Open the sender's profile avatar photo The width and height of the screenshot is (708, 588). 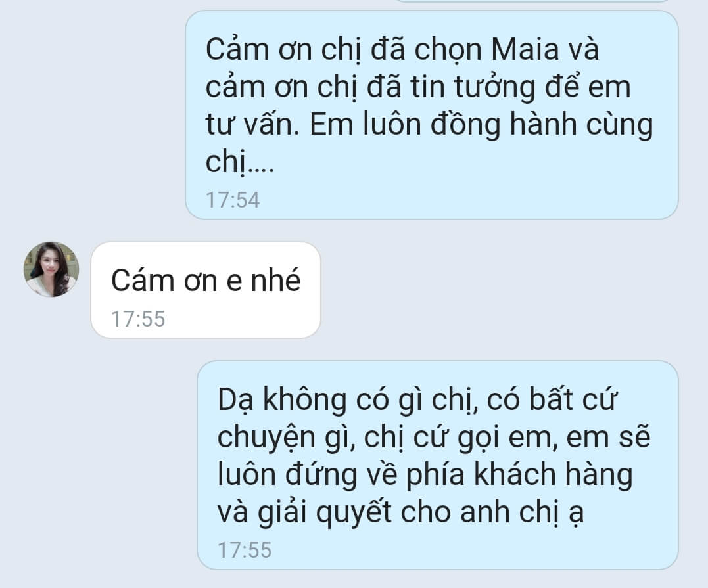(51, 269)
